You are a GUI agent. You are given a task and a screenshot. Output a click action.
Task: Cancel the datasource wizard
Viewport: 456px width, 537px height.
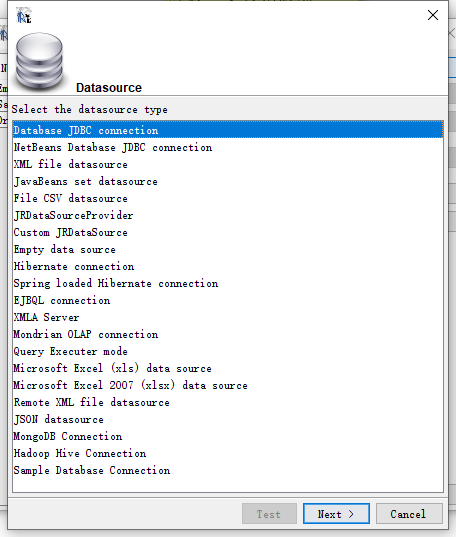point(409,514)
